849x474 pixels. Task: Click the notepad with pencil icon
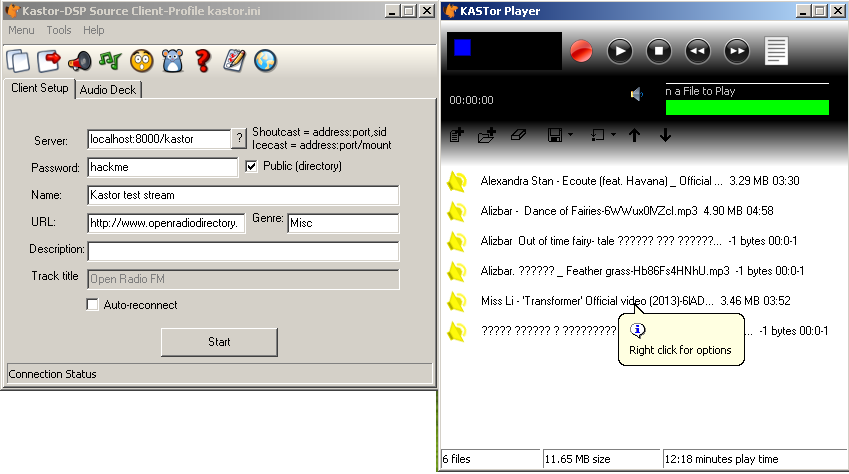[234, 61]
